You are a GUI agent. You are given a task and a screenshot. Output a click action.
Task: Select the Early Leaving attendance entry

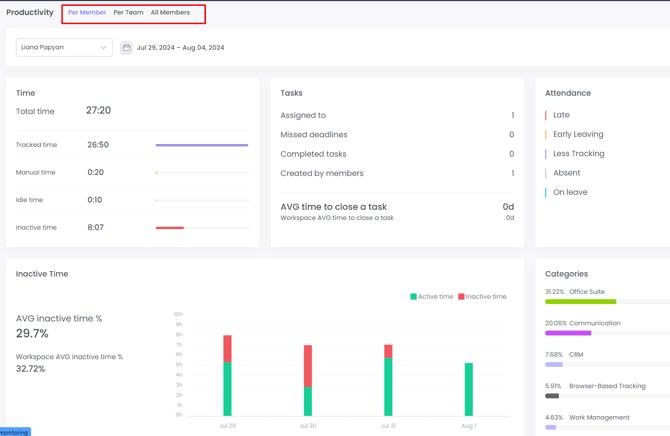tap(577, 134)
